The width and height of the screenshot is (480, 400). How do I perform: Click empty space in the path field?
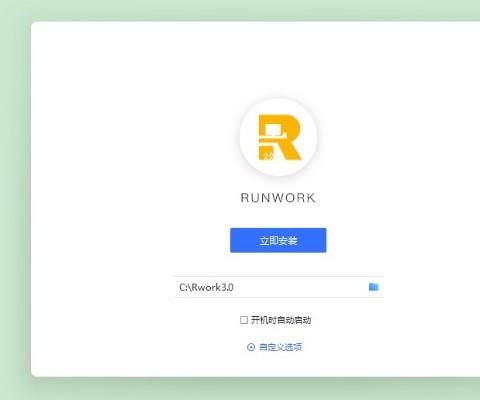tap(300, 287)
